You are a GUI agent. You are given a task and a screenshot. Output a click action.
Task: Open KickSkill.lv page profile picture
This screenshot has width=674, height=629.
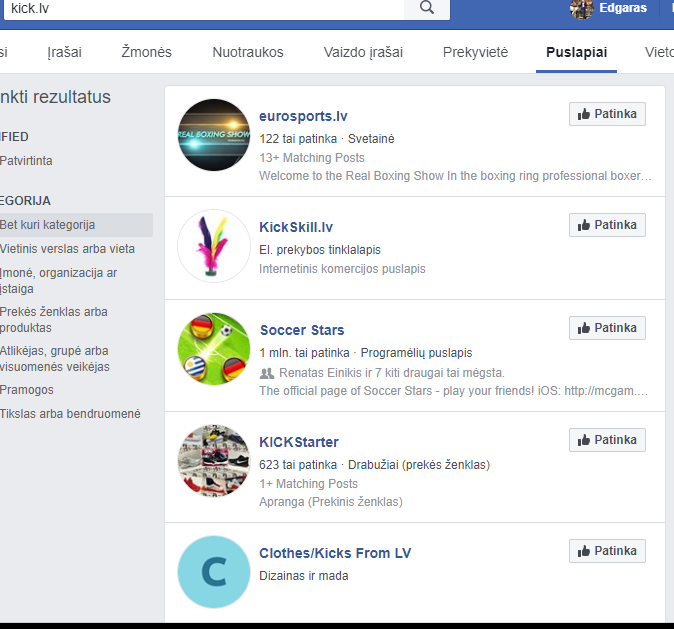(x=214, y=246)
